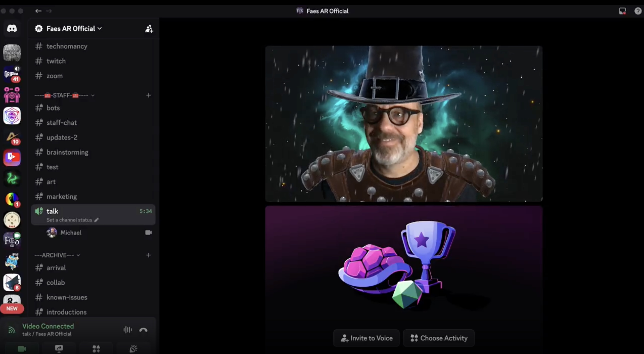Open the add-friends invite icon beside server name
The height and width of the screenshot is (354, 644).
[149, 28]
